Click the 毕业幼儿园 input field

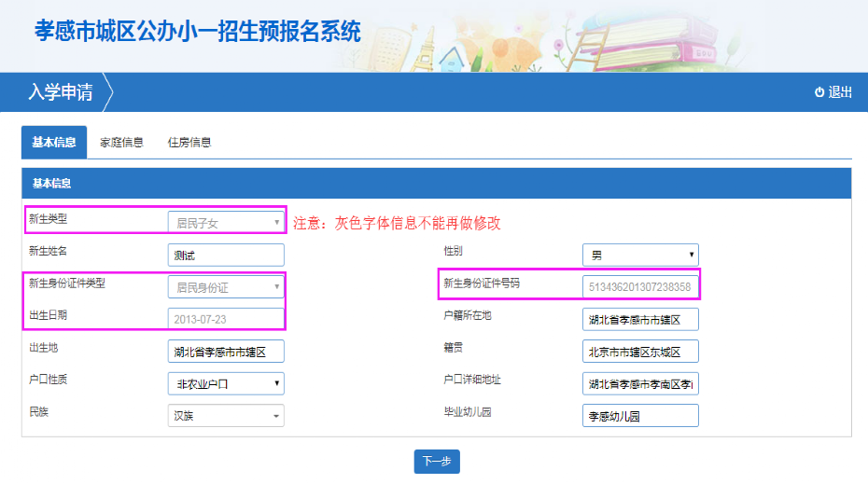[639, 416]
